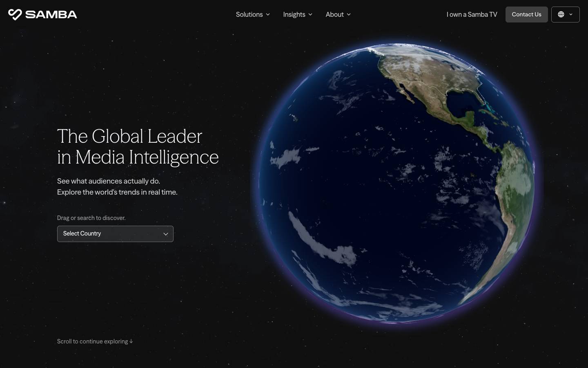The image size is (588, 368).
Task: Click 'Explore the world's trends in real time.' text
Action: coord(117,192)
